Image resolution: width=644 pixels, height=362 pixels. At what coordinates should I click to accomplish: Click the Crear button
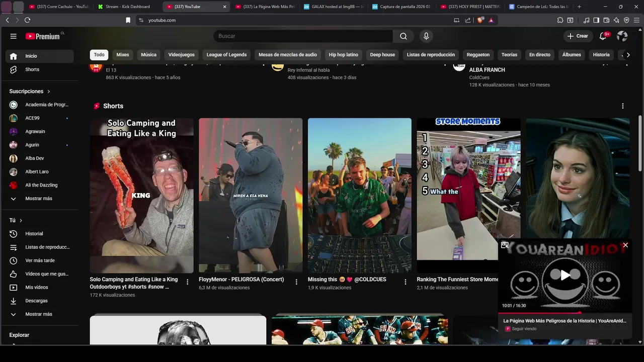pos(578,36)
